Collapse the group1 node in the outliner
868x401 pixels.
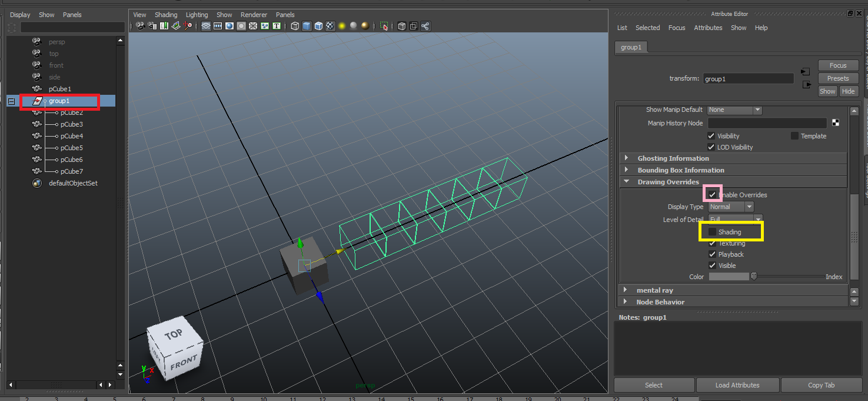(11, 101)
